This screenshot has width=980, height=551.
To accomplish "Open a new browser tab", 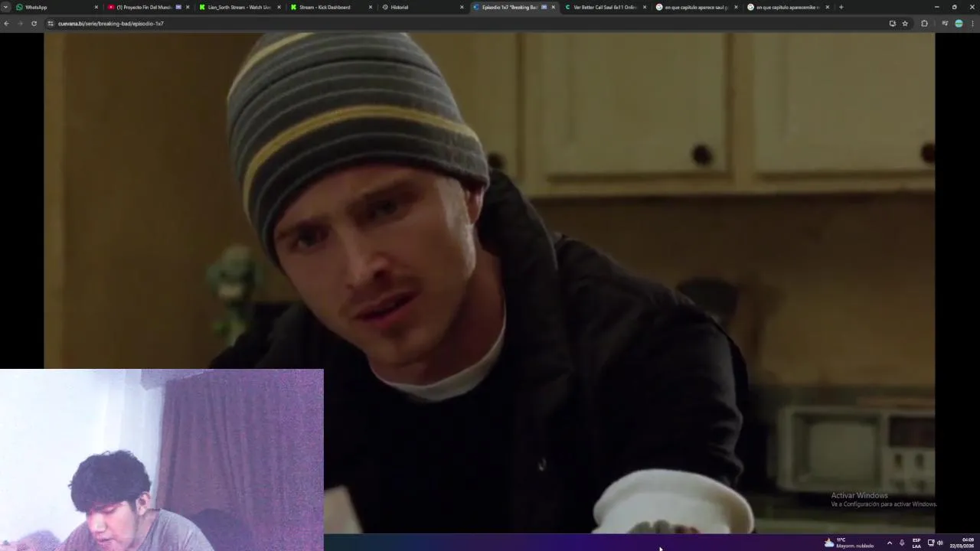I will (x=841, y=7).
